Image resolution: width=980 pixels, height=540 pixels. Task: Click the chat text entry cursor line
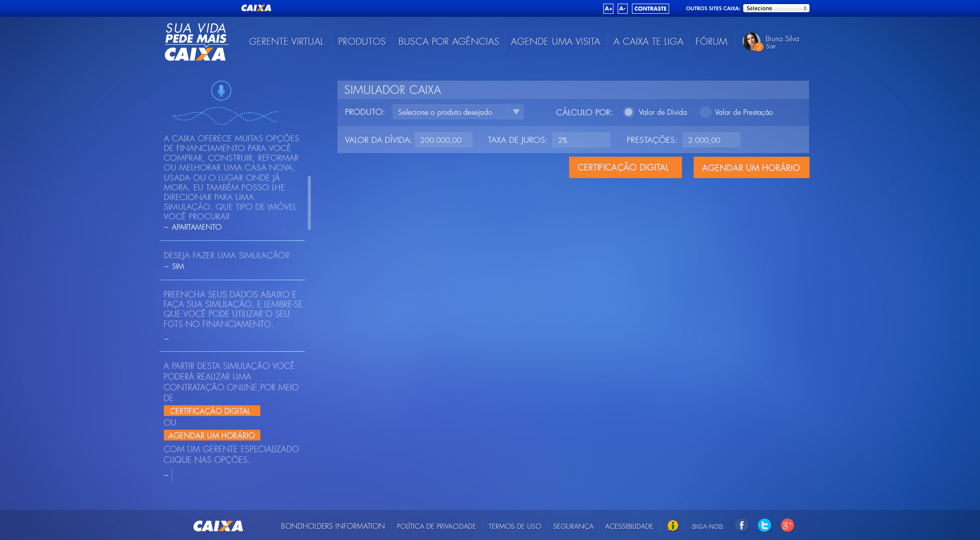pos(172,476)
